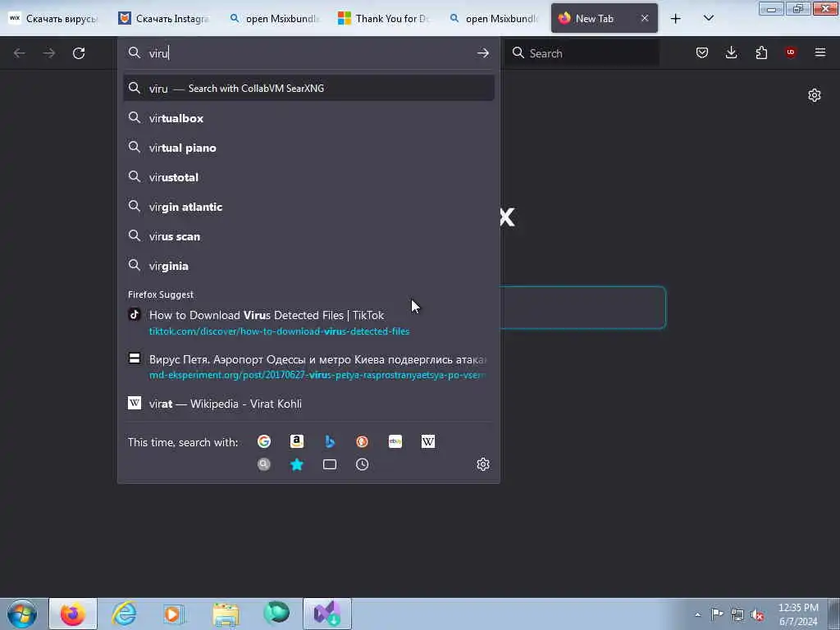Open the Windows Start menu

22,614
